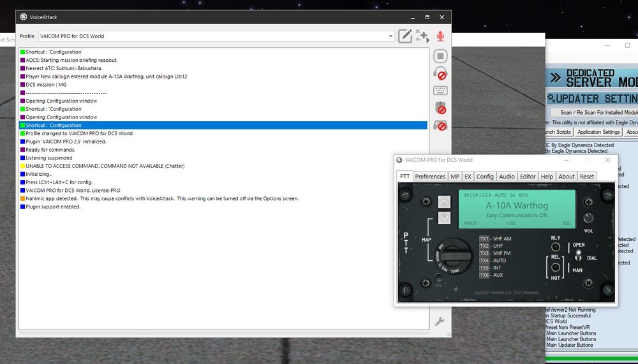
Task: Close the VAICOM PRO window
Action: click(607, 160)
